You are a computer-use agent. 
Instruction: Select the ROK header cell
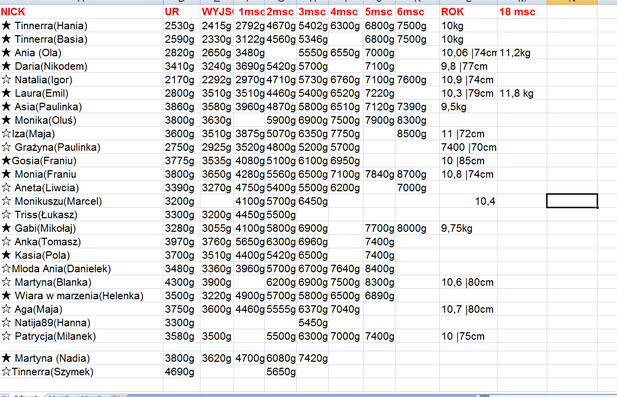pyautogui.click(x=468, y=12)
